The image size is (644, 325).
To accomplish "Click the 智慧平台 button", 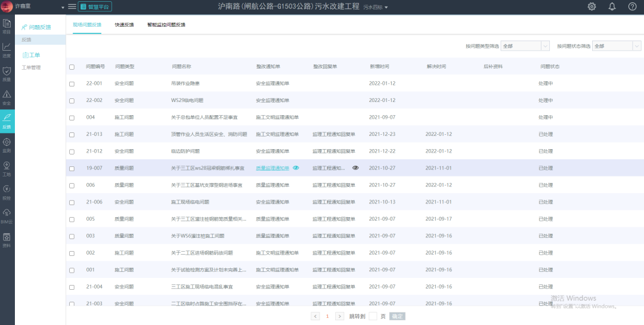I will pyautogui.click(x=95, y=7).
